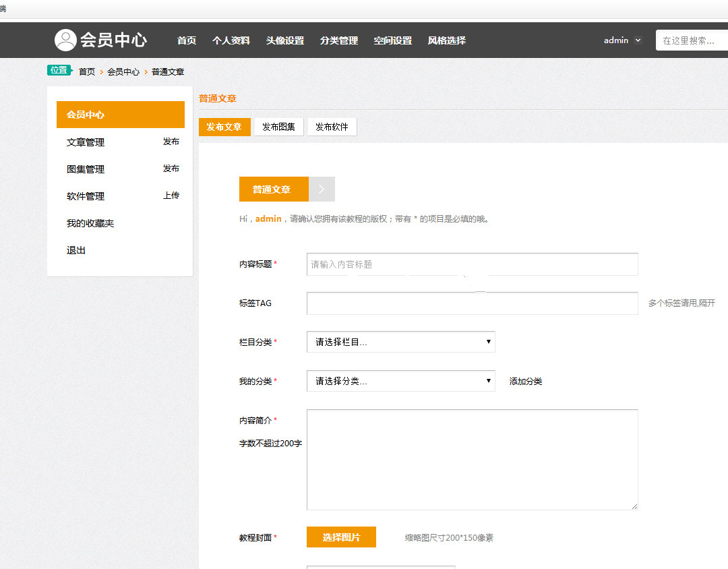Click inside the 内容简介 text area

(472, 459)
